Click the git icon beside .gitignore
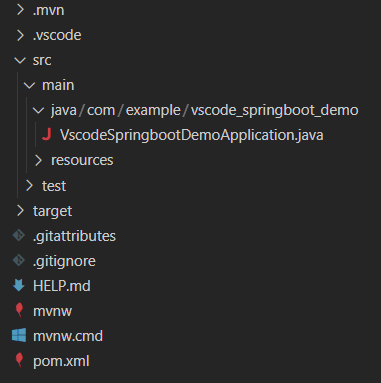381x383 pixels. (19, 260)
